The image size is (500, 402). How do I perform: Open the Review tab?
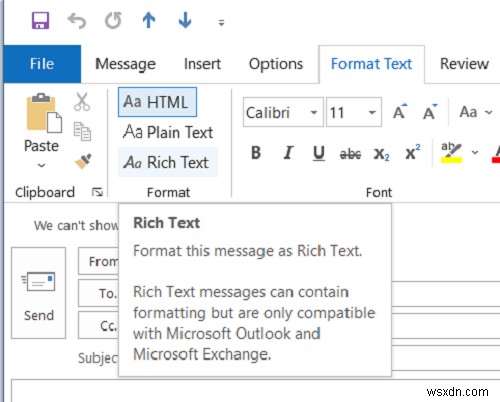(464, 64)
